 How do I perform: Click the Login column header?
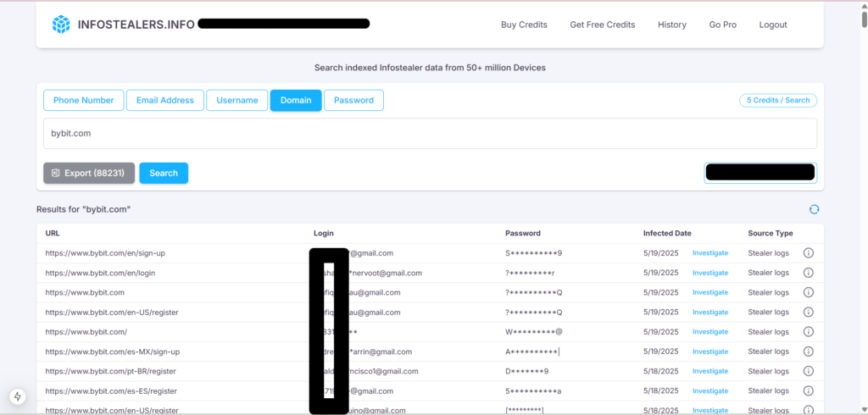click(x=324, y=234)
